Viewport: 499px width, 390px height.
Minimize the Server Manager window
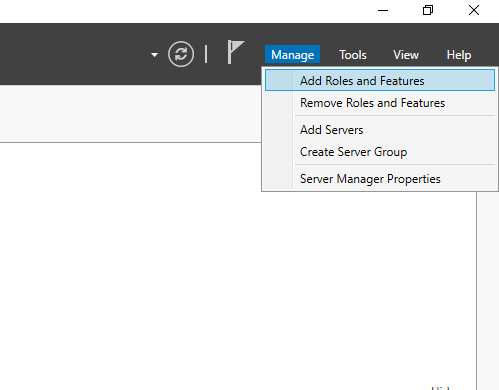coord(383,10)
